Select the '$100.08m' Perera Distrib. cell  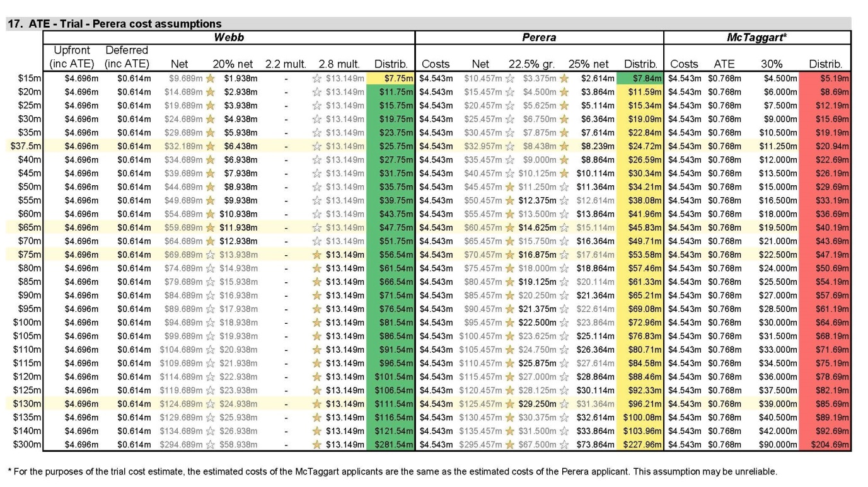640,418
